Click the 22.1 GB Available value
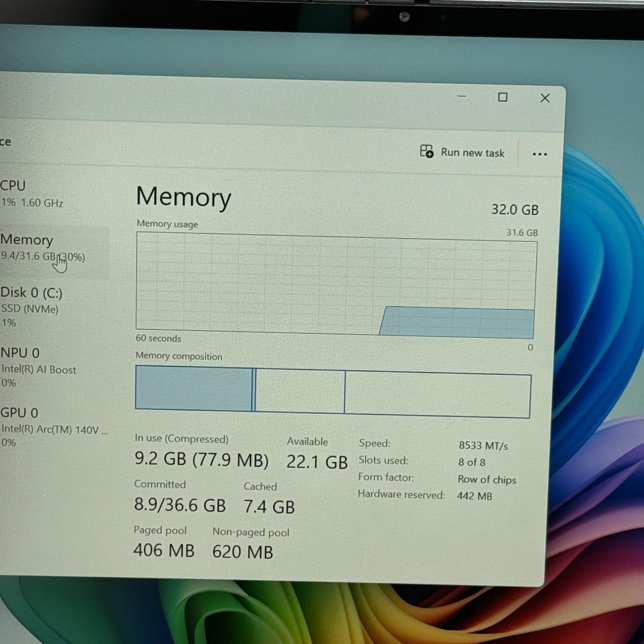Image resolution: width=644 pixels, height=644 pixels. click(x=317, y=462)
